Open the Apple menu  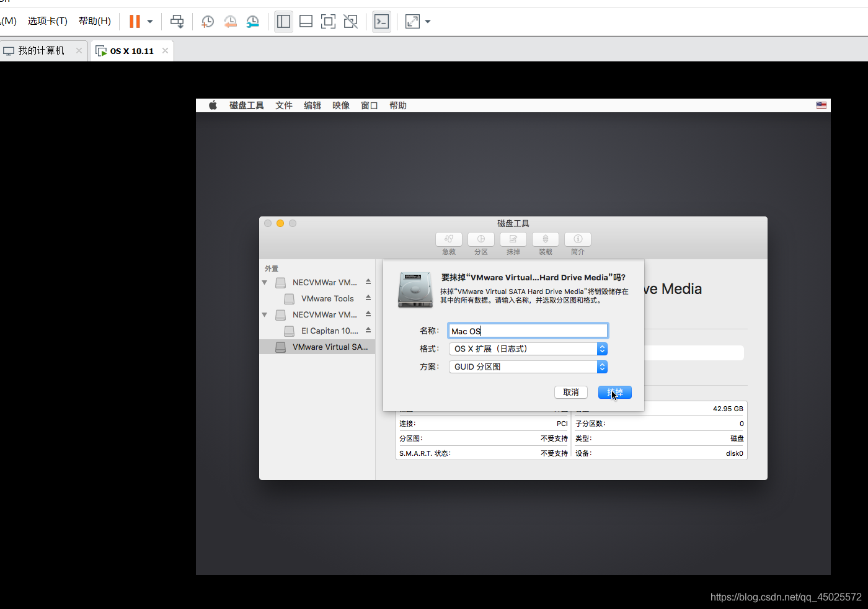213,105
